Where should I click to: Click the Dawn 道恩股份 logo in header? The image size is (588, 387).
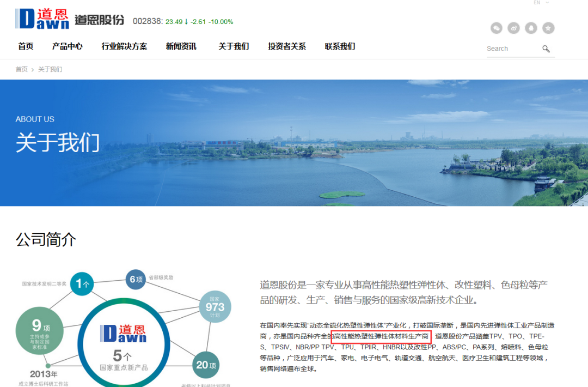point(70,19)
